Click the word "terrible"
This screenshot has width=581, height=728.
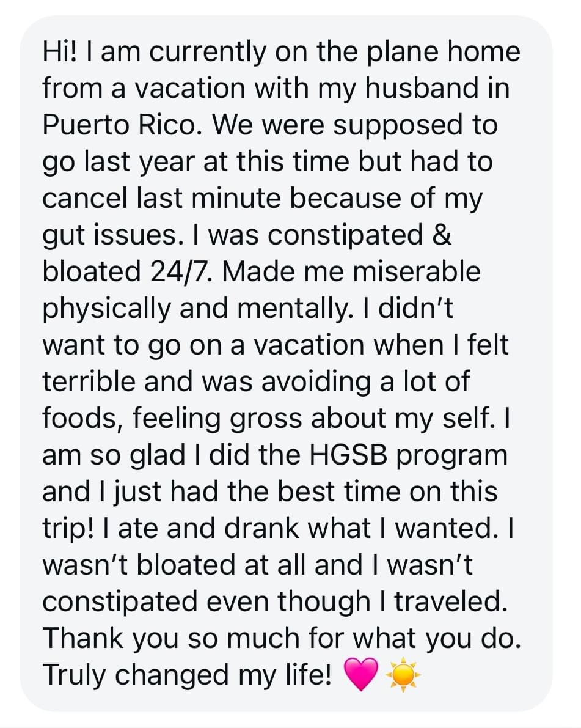89,381
